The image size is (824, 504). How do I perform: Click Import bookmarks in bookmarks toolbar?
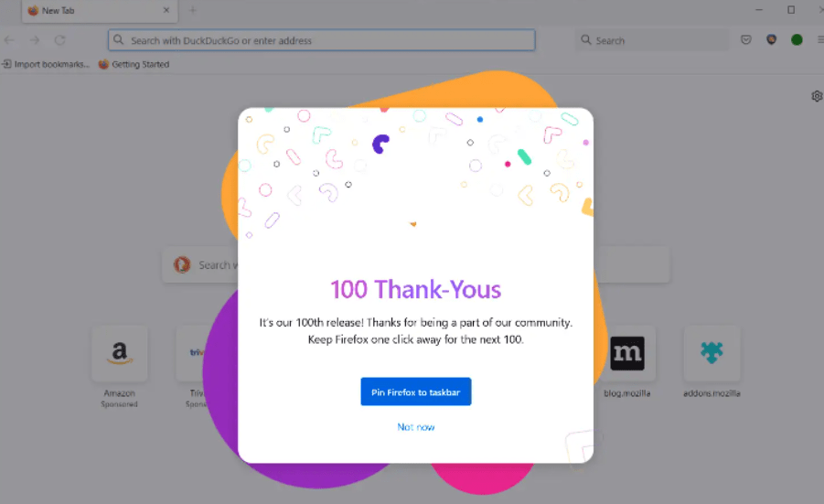point(46,65)
